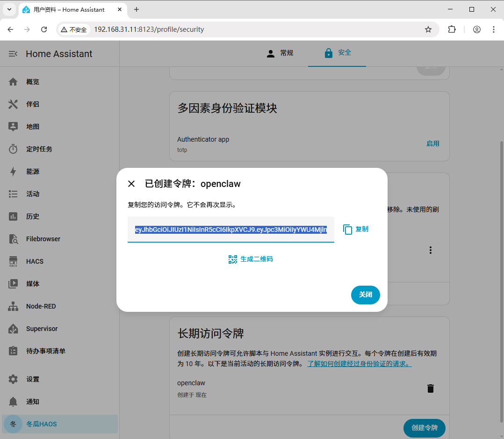Screen dimensions: 504x439
Task: Open the tab search dropdown arrow
Action: point(9,10)
